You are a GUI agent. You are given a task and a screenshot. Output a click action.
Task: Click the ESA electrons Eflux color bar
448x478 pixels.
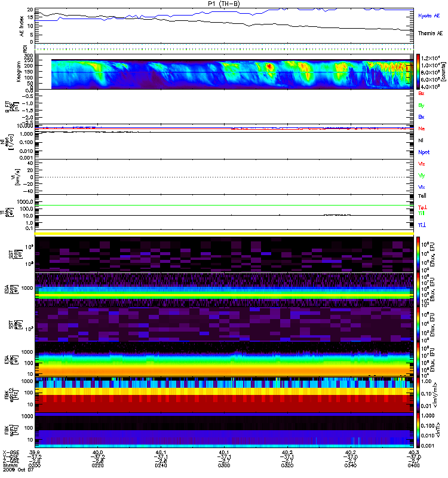click(x=418, y=359)
